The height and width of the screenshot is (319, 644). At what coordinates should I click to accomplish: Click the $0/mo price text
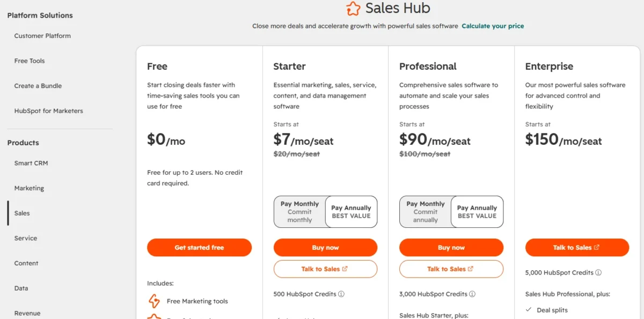(x=166, y=140)
